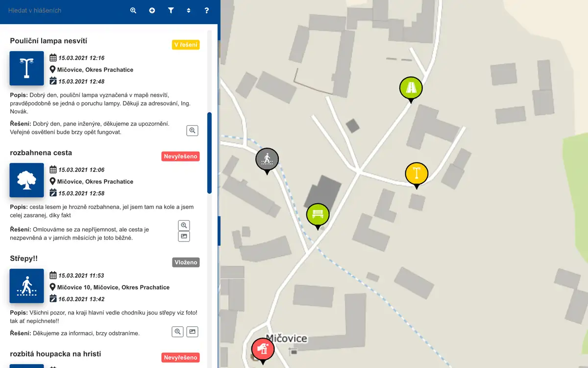Zoom to location of Pouliční lampa nesvítí

(x=193, y=131)
